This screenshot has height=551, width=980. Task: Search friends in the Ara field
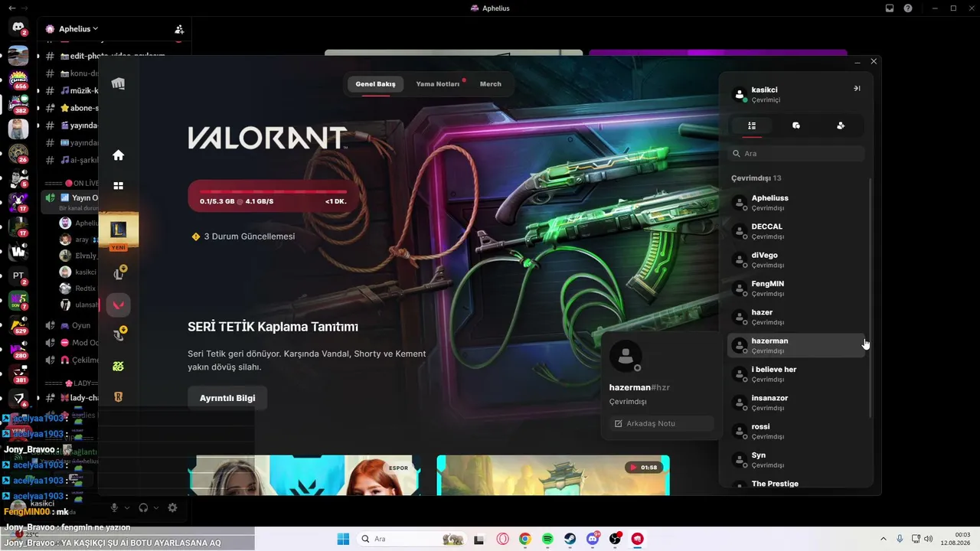(x=796, y=154)
